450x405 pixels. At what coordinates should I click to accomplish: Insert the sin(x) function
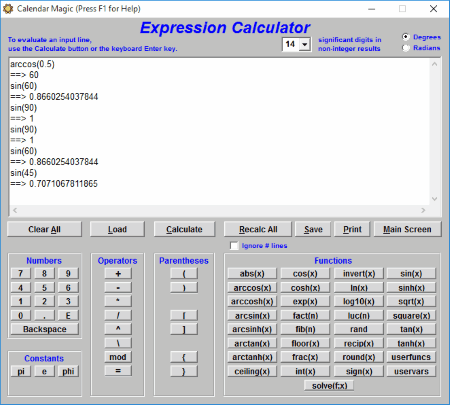pyautogui.click(x=411, y=274)
